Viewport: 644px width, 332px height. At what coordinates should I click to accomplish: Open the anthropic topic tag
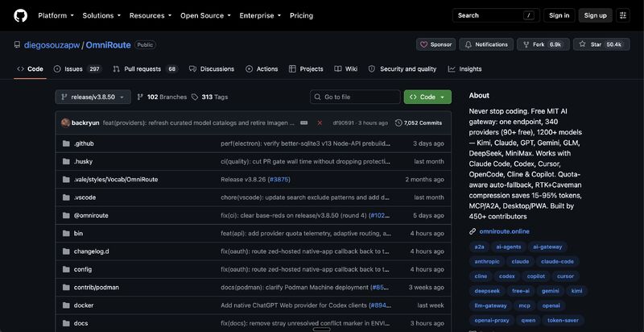coord(487,261)
